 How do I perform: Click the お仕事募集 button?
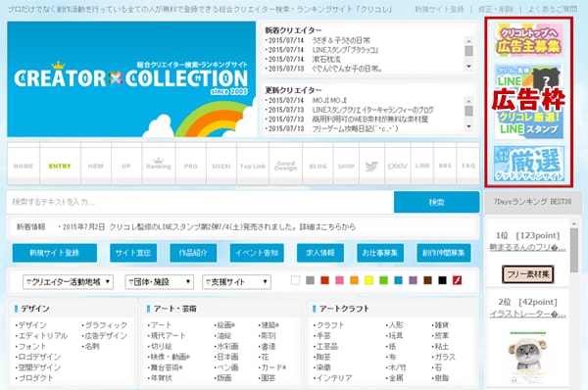point(380,253)
